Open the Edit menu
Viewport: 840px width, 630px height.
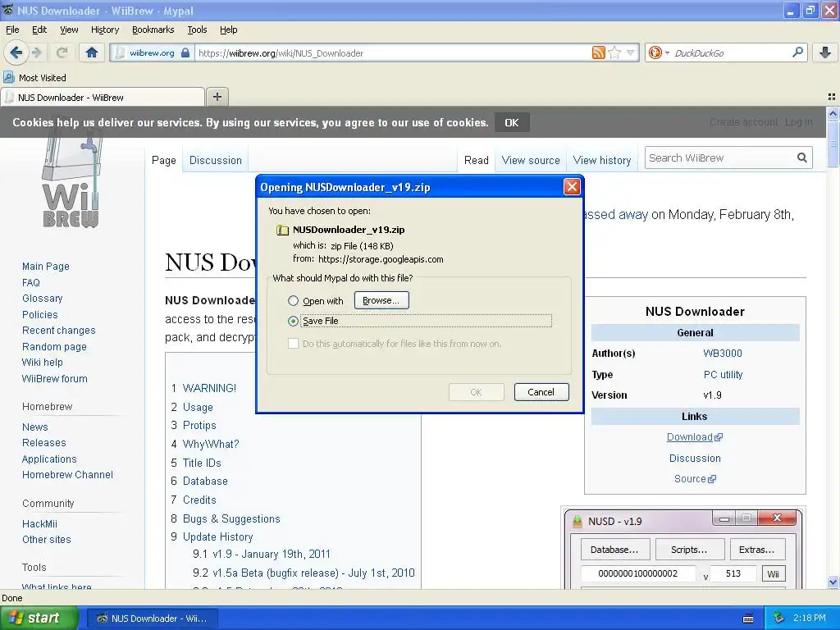(x=39, y=30)
